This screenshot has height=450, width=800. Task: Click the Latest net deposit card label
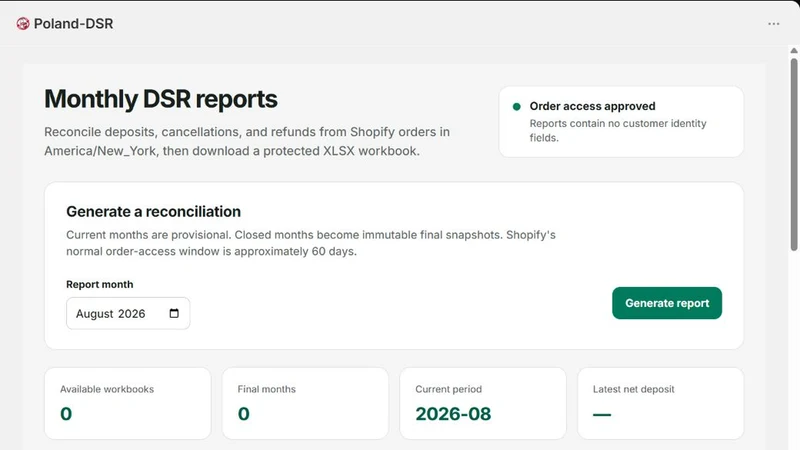click(x=633, y=389)
